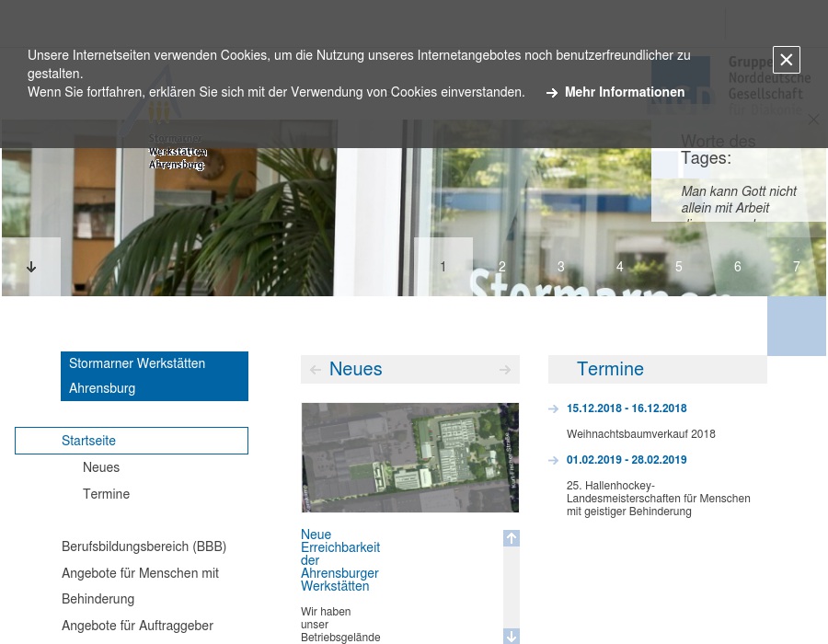The width and height of the screenshot is (828, 644).
Task: Select slide 7 in the banner carousel
Action: point(797,267)
